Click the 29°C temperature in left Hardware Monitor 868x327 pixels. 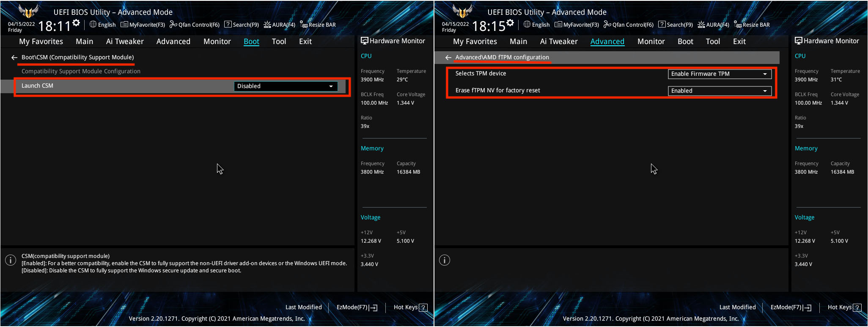pyautogui.click(x=402, y=80)
